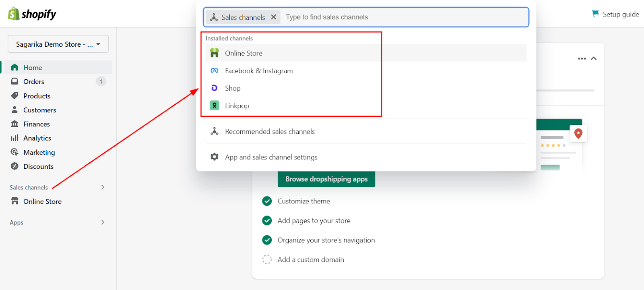
Task: Expand the Apps section chevron
Action: coord(103,222)
